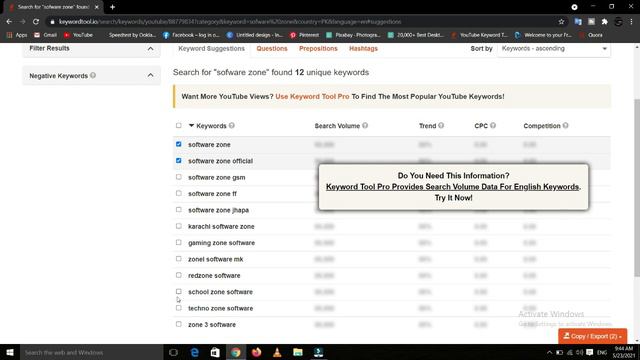Click help icon beside Negative Keywords
640x360 pixels.
(93, 75)
